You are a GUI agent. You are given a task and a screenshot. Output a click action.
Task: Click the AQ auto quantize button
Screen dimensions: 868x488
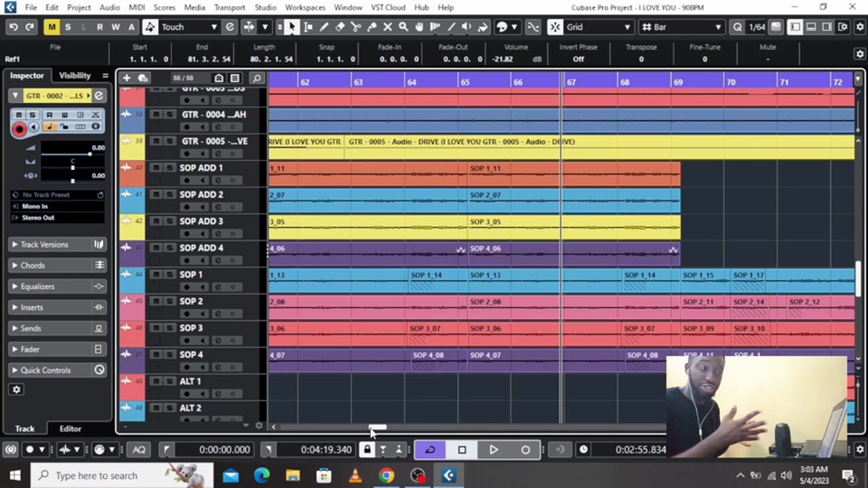point(139,449)
